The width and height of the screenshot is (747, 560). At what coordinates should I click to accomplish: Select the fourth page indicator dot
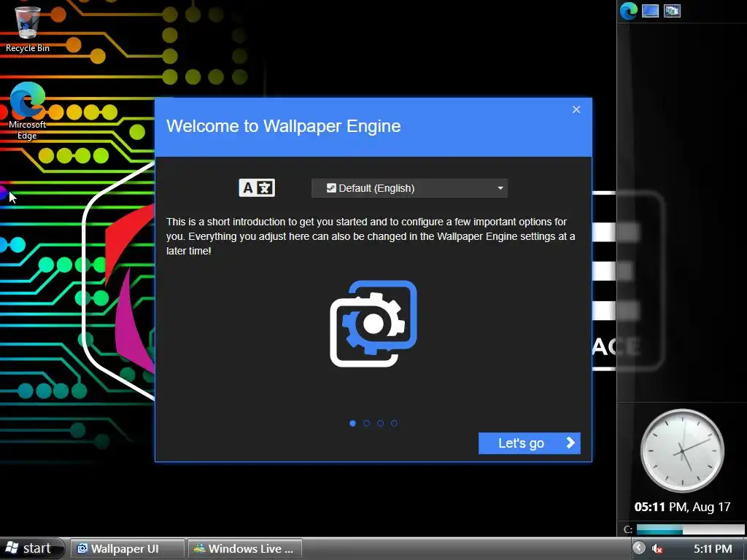(394, 424)
